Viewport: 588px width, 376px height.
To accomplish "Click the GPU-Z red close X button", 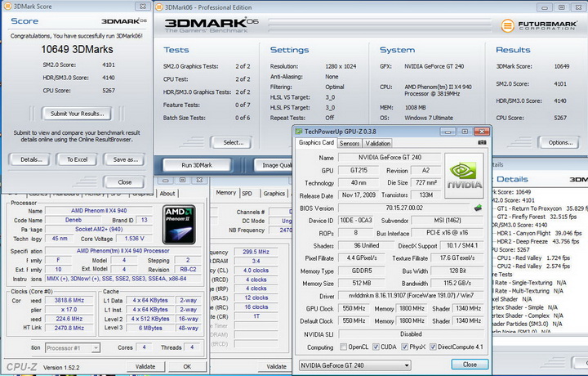I will click(482, 132).
